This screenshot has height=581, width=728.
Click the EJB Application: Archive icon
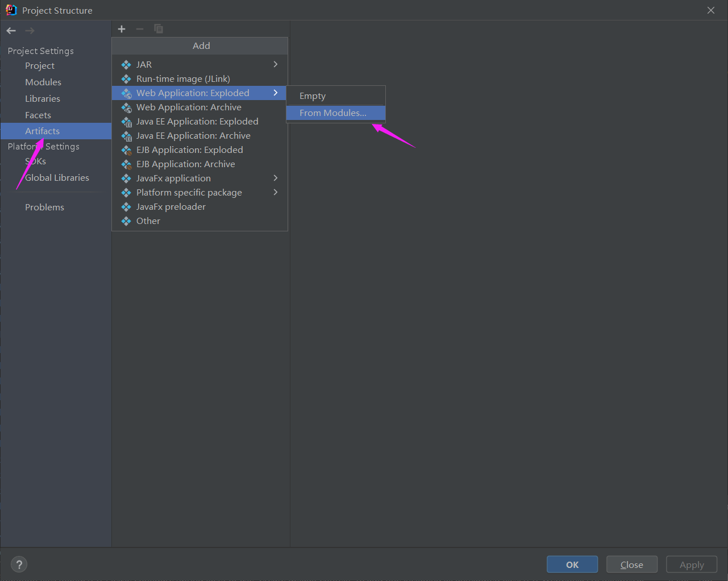pos(126,164)
